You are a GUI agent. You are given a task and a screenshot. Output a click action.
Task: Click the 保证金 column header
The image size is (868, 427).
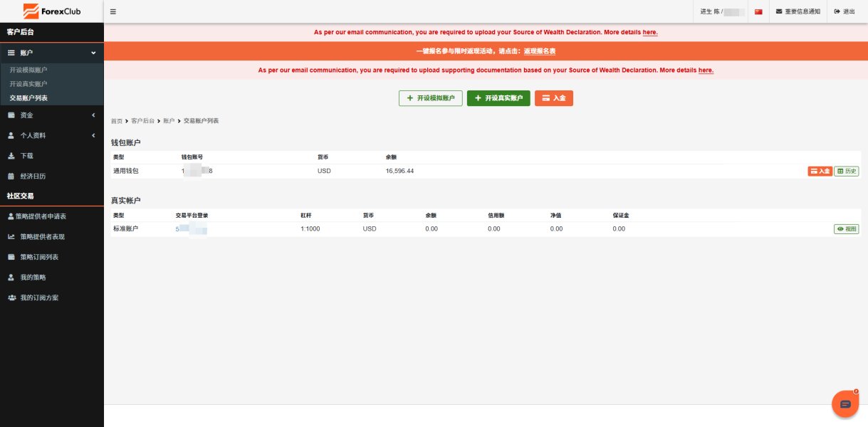point(620,215)
